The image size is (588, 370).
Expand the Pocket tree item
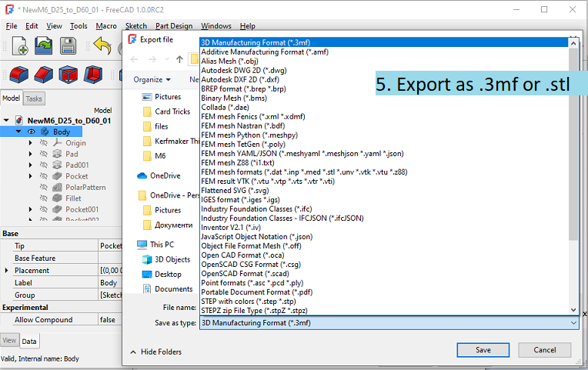[31, 176]
